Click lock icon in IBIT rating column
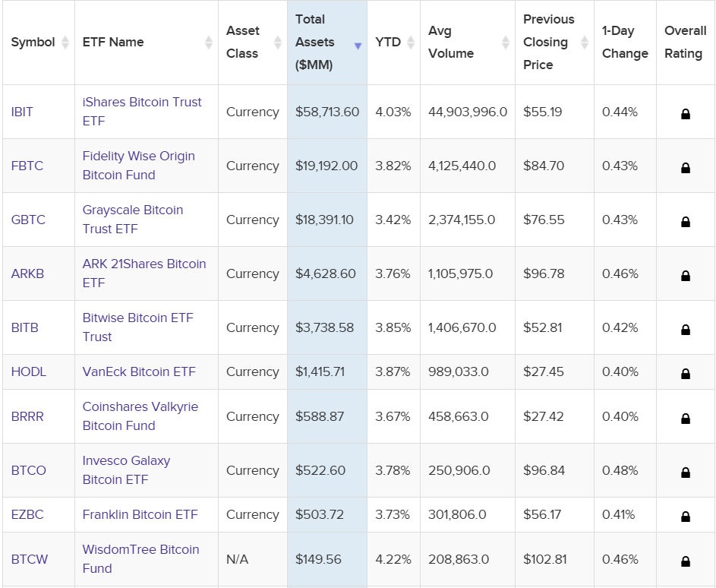This screenshot has height=588, width=716. coord(686,112)
